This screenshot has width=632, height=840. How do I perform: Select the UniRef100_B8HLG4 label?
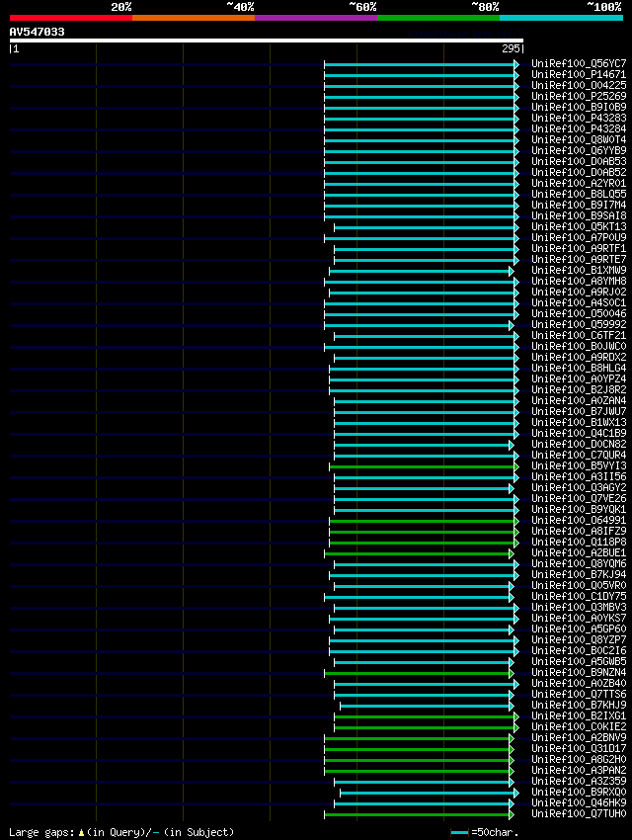[579, 368]
